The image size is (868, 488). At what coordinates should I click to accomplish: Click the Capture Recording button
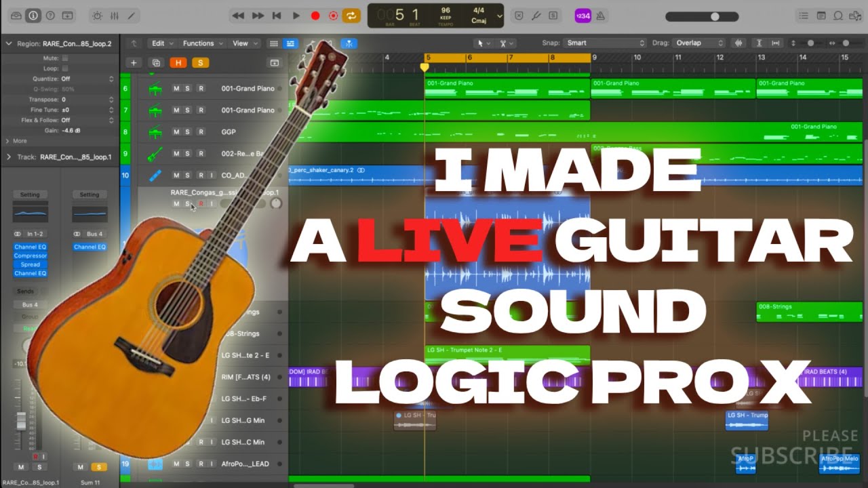pyautogui.click(x=333, y=15)
